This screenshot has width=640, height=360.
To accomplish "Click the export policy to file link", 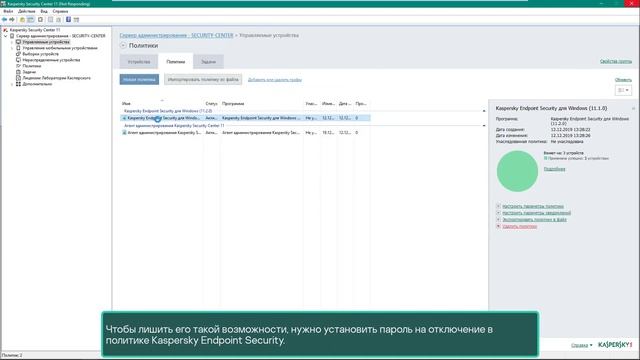I will pos(534,220).
